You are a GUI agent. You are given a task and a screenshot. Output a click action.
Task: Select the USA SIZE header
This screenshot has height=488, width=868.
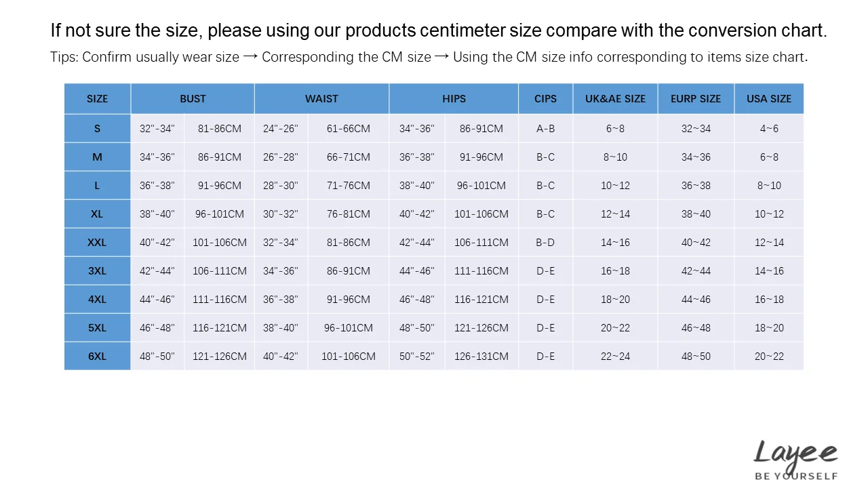point(769,99)
